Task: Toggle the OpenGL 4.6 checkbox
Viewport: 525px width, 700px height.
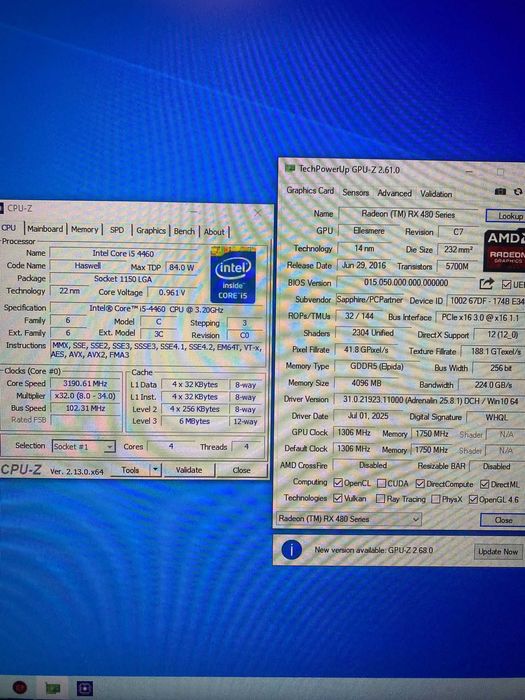Action: click(473, 500)
